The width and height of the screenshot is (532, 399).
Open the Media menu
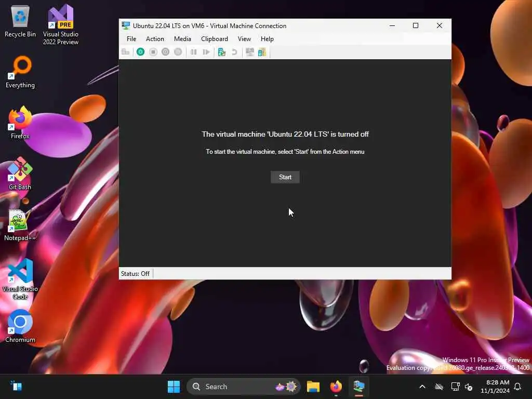(x=182, y=38)
